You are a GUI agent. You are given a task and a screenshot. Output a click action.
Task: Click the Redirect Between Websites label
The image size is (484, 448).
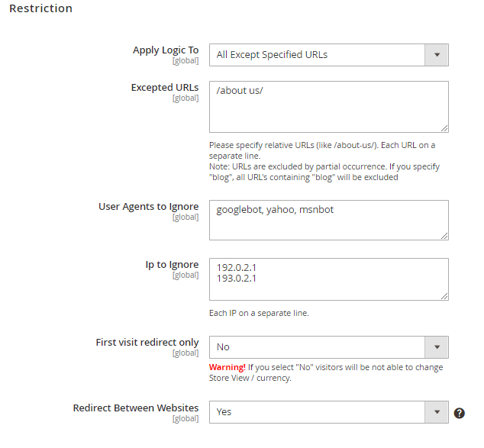tap(136, 408)
